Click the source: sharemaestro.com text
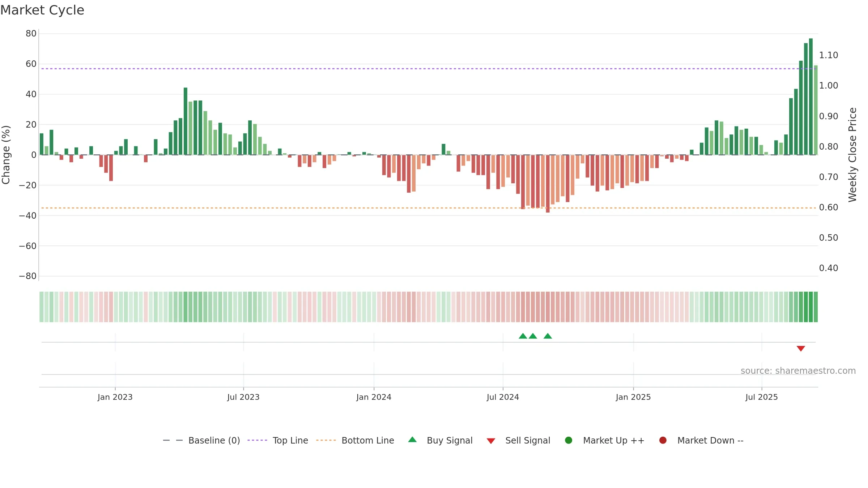Viewport: 868px width, 488px height. [x=798, y=371]
